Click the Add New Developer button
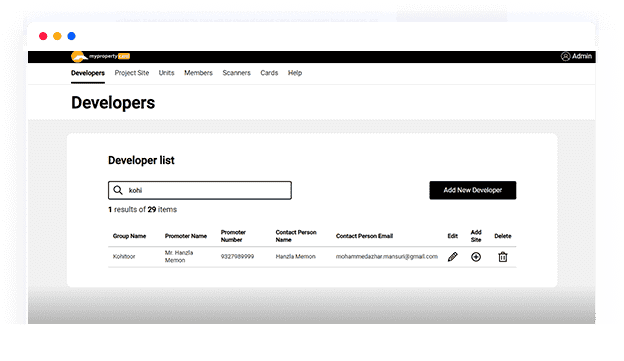The image size is (624, 361). 473,190
